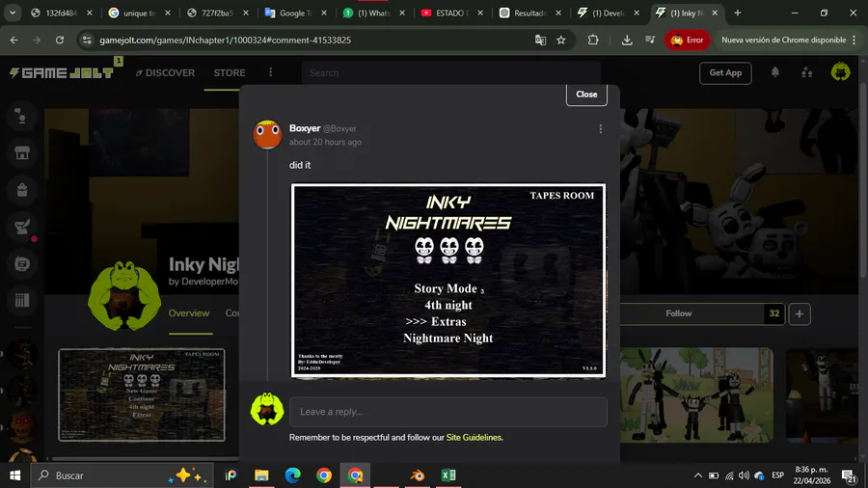Switch to the WhatsApp tab
This screenshot has height=488, width=868.
click(374, 13)
